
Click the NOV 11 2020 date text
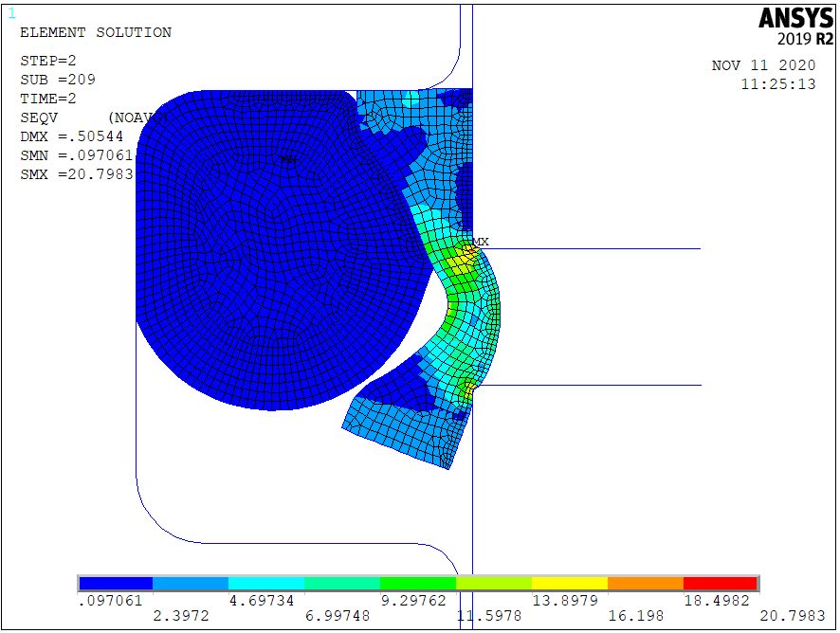click(763, 65)
